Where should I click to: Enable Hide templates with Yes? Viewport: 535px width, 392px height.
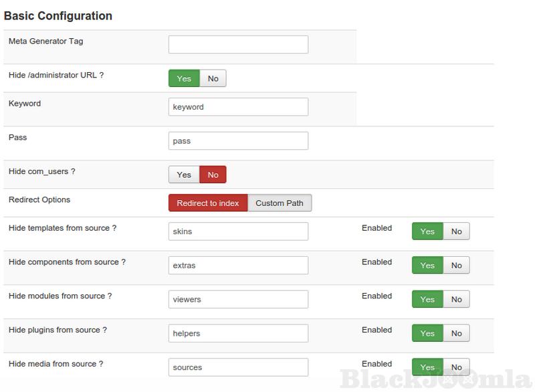[x=427, y=231]
